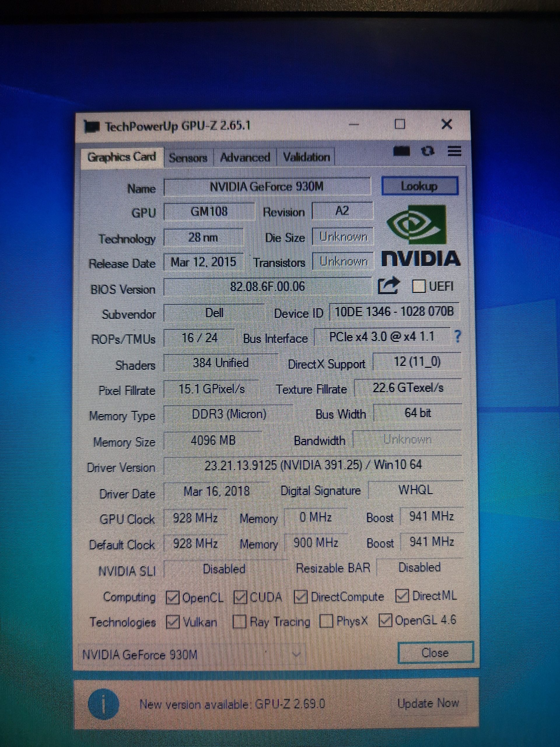The height and width of the screenshot is (747, 560).
Task: Switch to the Sensors tab
Action: tap(188, 158)
